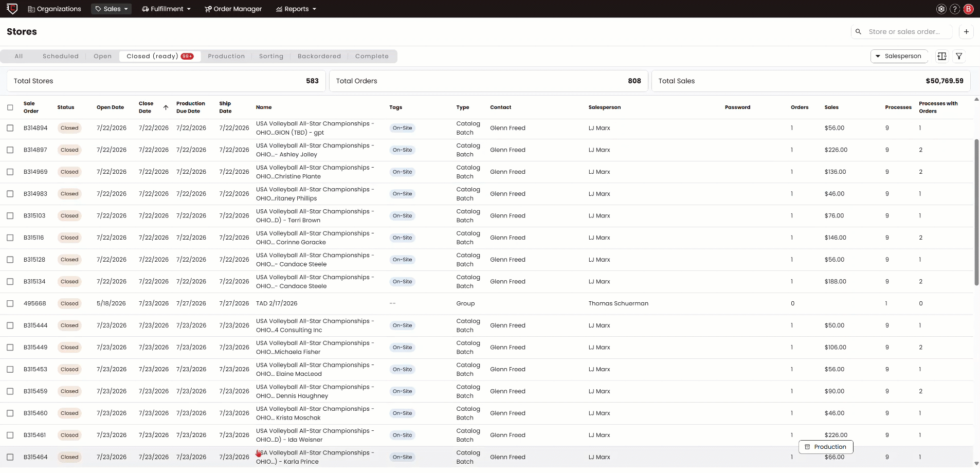980x473 pixels.
Task: Click the Total Orders 808 card
Action: click(x=488, y=81)
